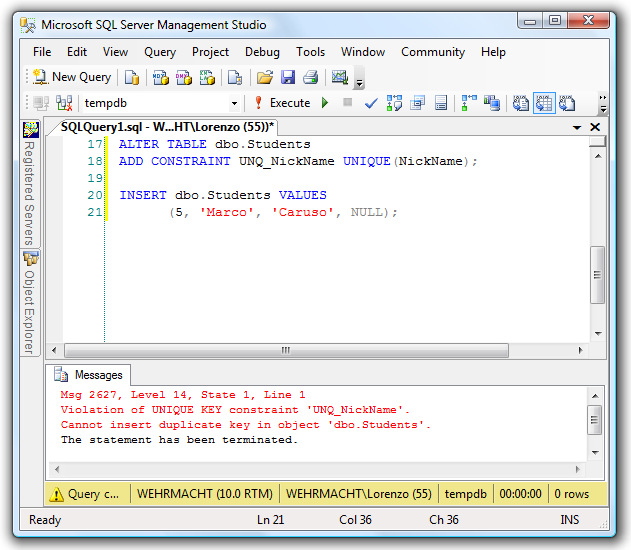Click 'The statement has been terminated.' message
The image size is (631, 550).
pos(179,440)
